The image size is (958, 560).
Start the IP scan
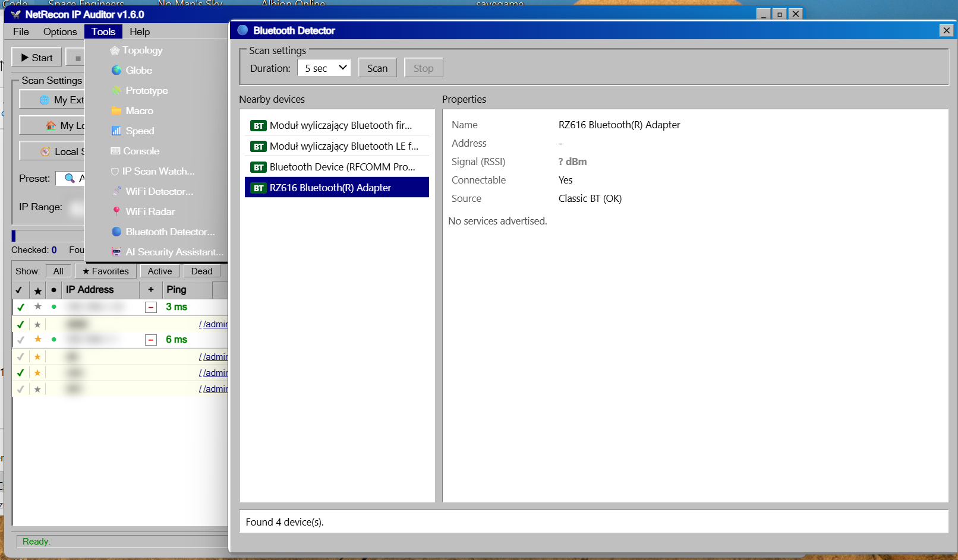[37, 58]
